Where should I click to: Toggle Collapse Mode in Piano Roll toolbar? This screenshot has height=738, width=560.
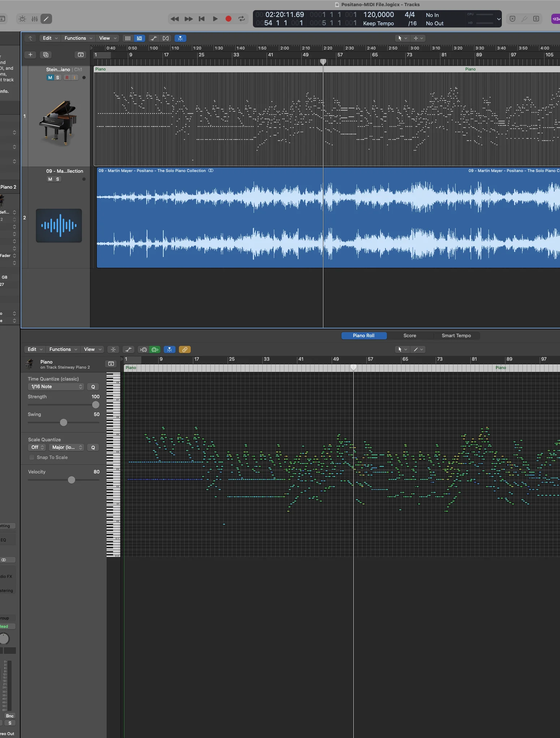point(113,349)
